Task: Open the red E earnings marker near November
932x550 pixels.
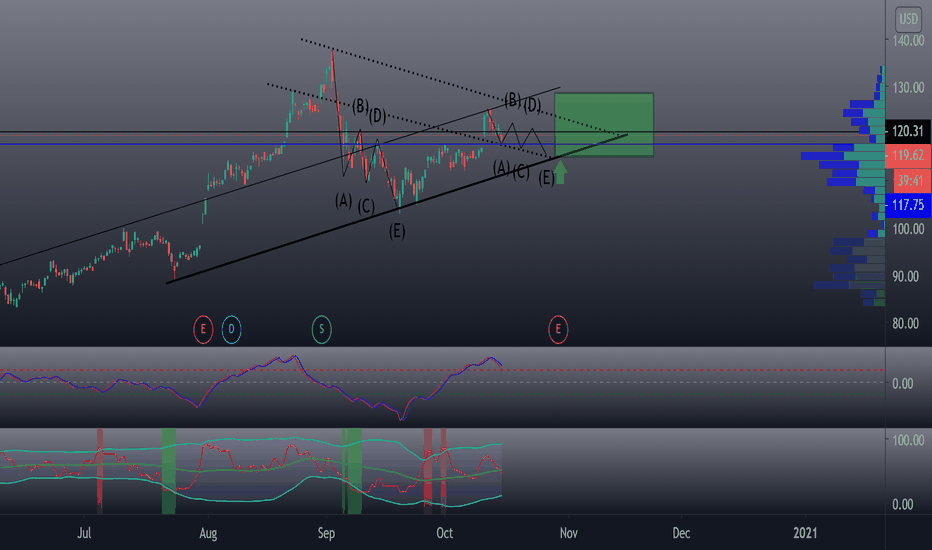Action: 558,329
